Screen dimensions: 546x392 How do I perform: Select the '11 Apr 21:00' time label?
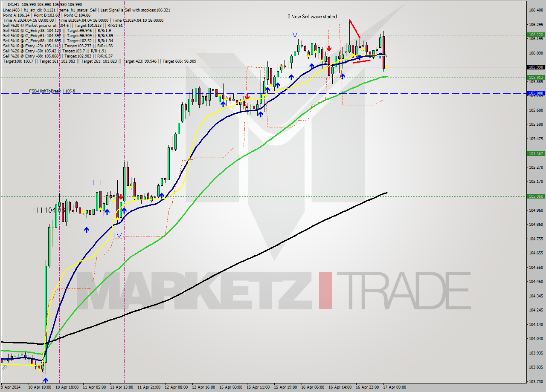tap(150, 387)
